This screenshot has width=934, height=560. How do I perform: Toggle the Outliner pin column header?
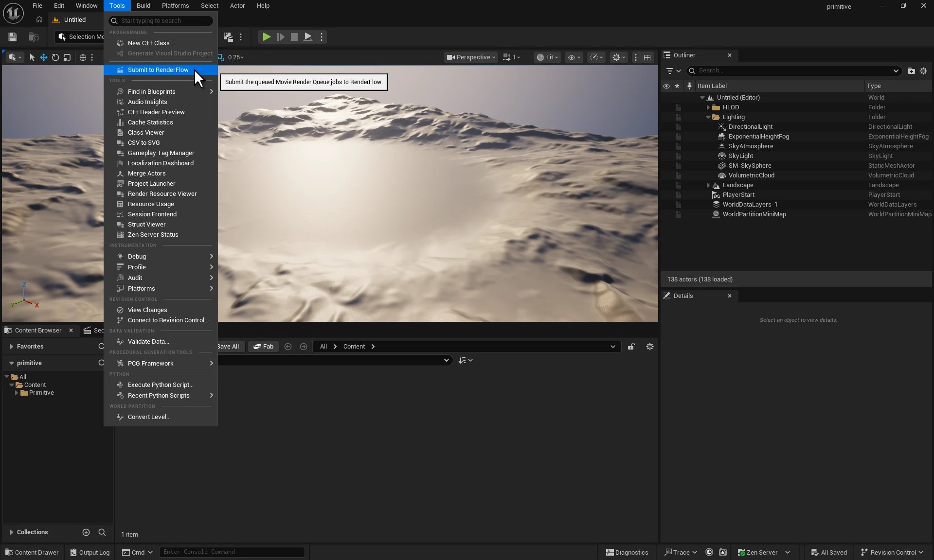[689, 86]
